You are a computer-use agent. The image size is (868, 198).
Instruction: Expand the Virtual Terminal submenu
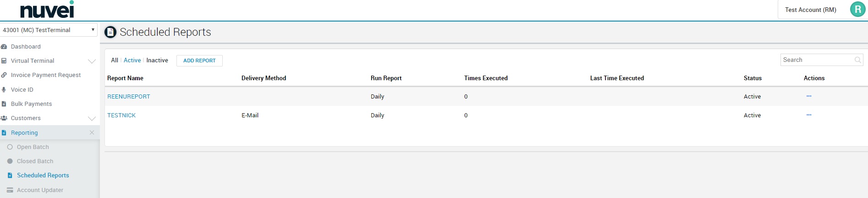click(x=92, y=61)
